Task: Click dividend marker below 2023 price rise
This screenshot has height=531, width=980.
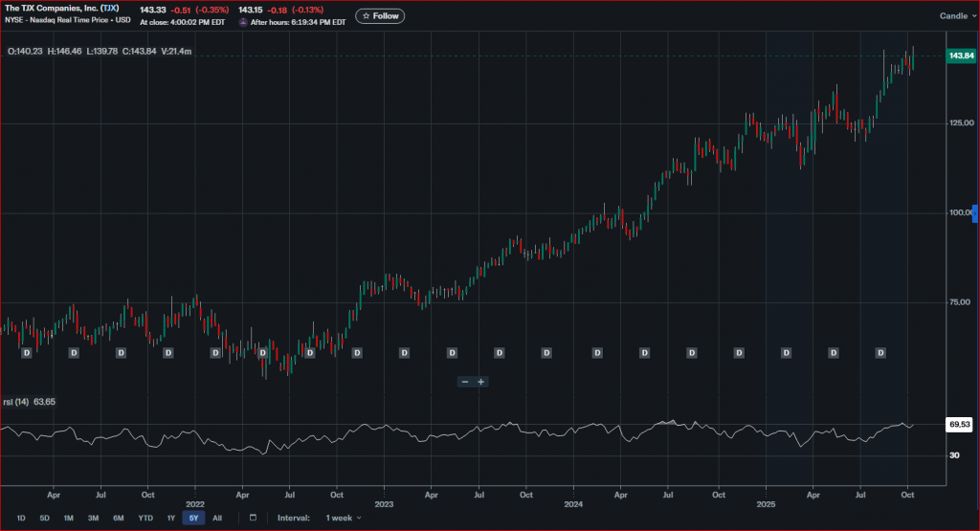Action: (x=357, y=353)
